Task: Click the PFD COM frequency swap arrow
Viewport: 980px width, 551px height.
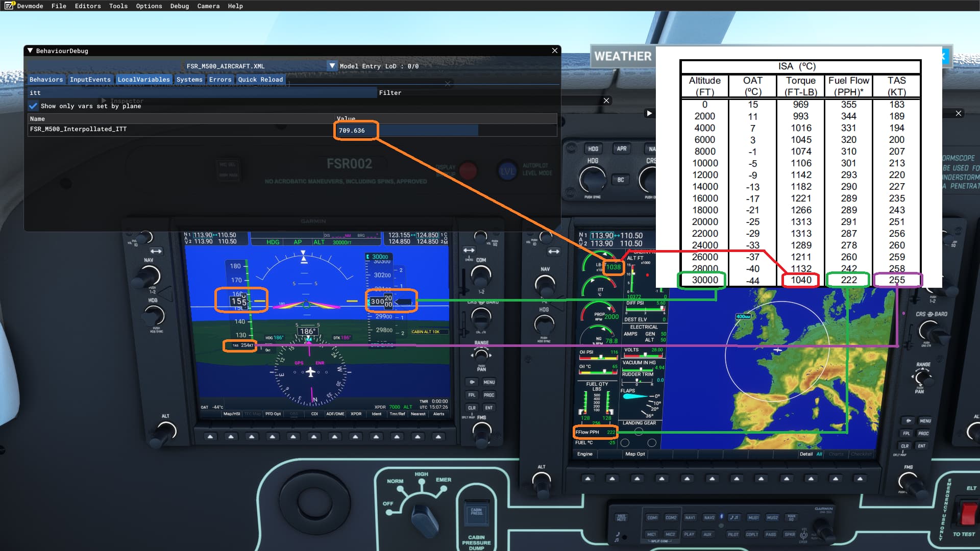Action: pos(469,250)
